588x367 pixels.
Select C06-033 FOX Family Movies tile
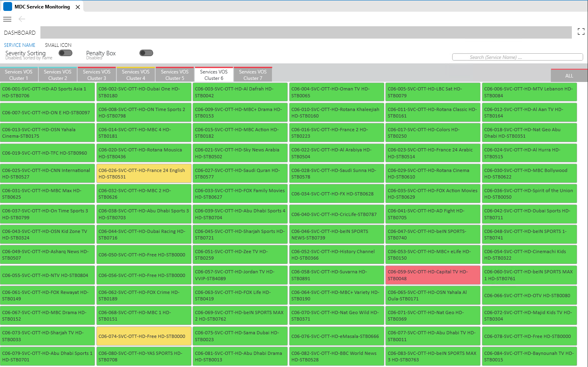coord(240,194)
